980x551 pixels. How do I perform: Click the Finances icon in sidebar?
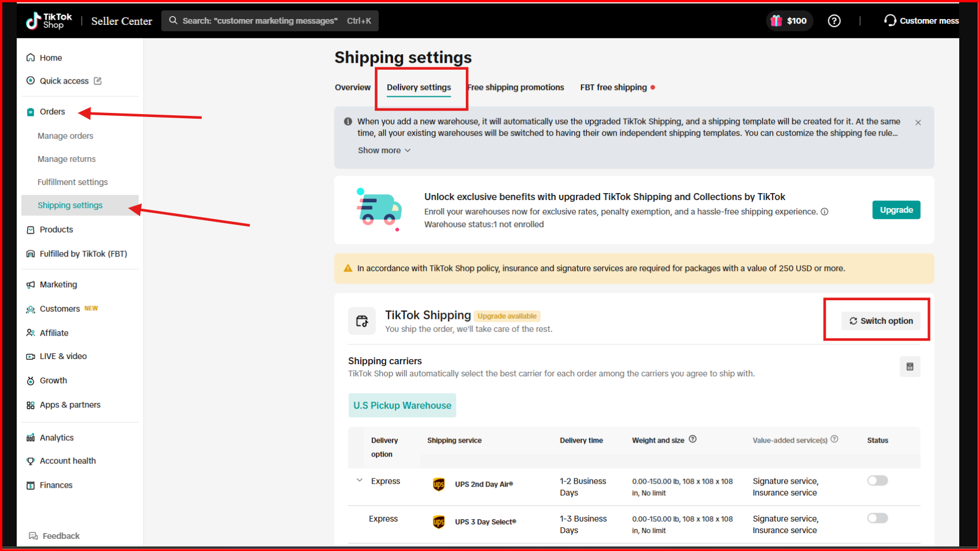[31, 485]
